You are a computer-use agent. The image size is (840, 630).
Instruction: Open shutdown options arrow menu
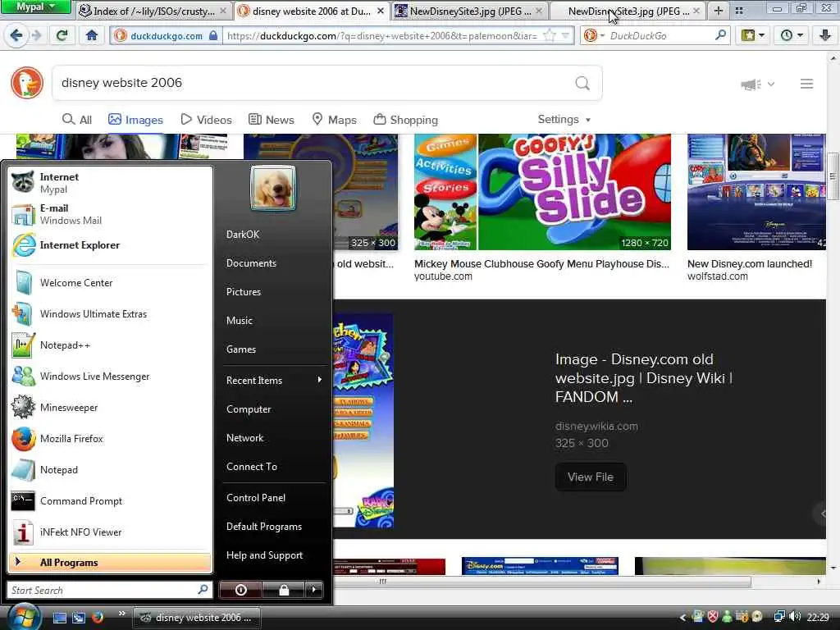314,590
